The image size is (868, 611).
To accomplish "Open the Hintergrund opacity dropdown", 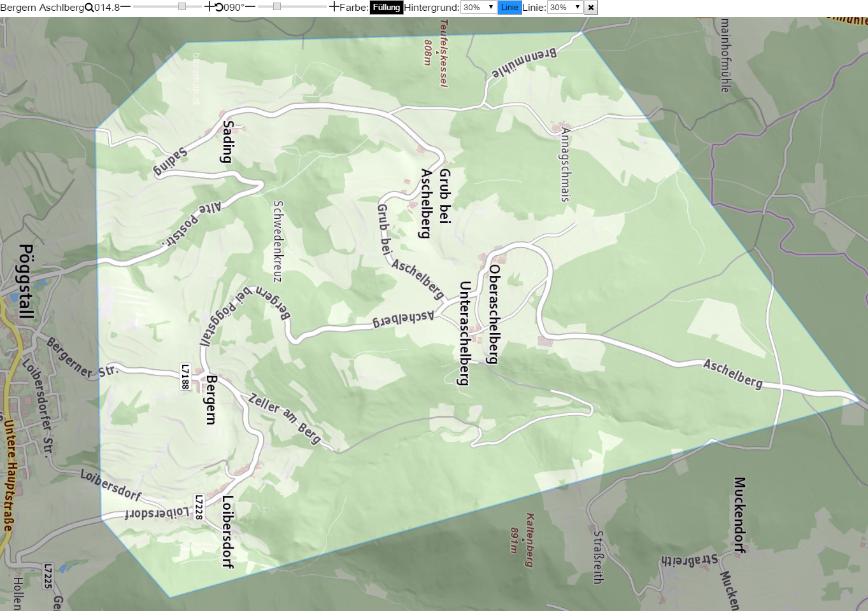I will coord(478,8).
